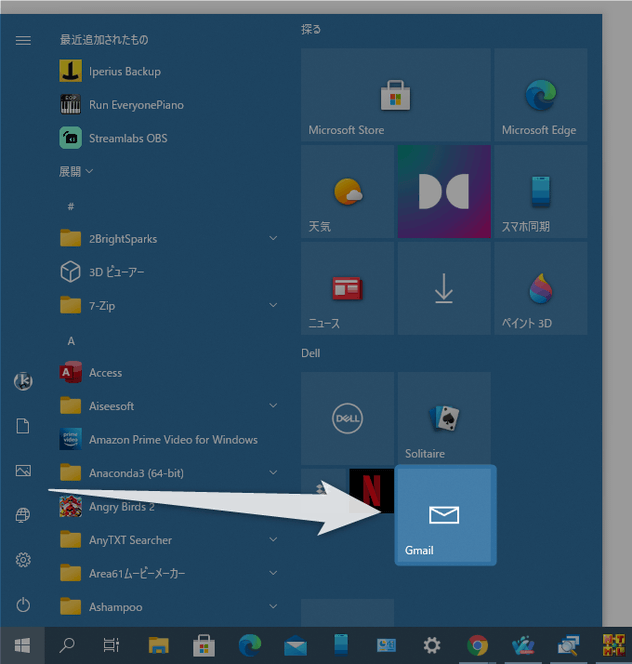632x664 pixels.
Task: Open the Microsoft Edge tile
Action: point(541,94)
